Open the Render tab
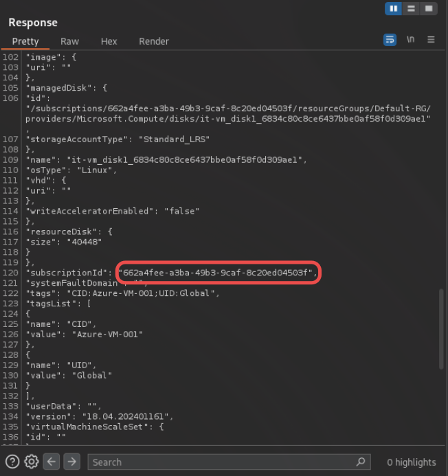This screenshot has width=448, height=476. (154, 41)
